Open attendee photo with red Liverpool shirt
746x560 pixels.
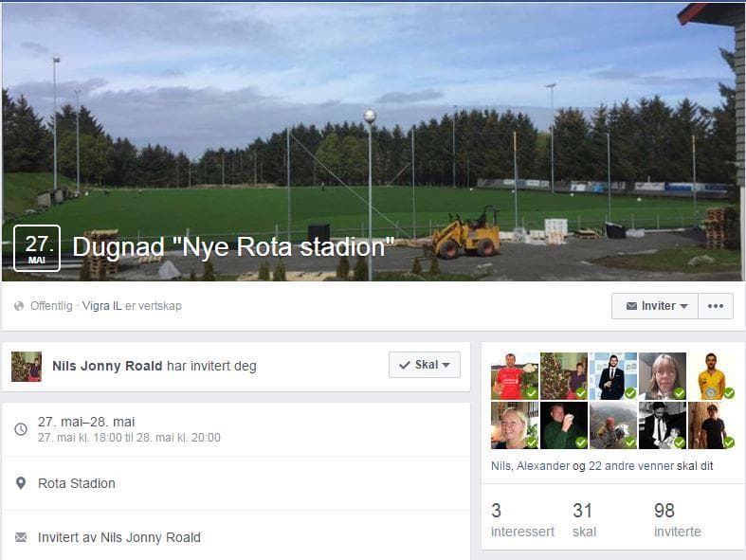tap(515, 376)
